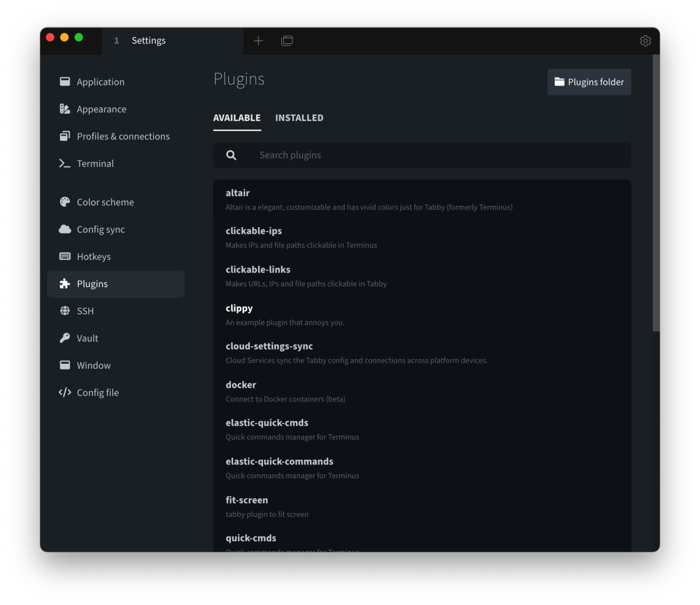Click the Plugins folder button
Viewport: 700px width, 605px height.
tap(589, 82)
